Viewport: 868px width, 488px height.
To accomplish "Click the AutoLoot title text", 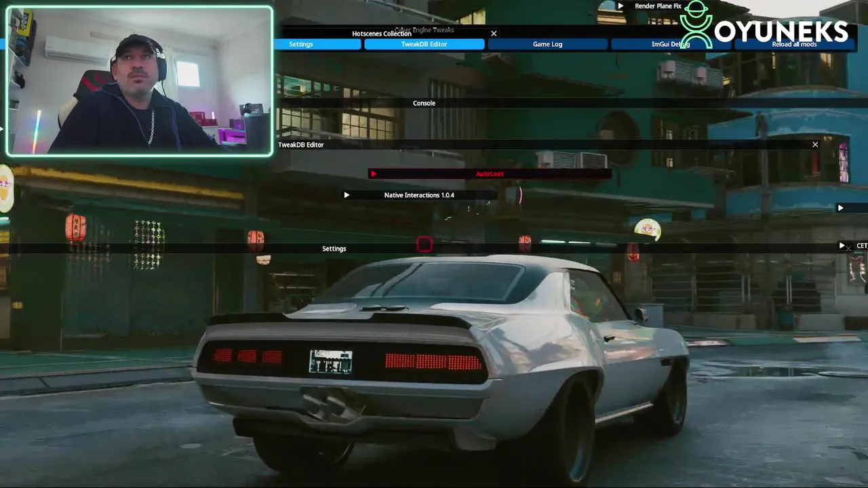I will (490, 174).
